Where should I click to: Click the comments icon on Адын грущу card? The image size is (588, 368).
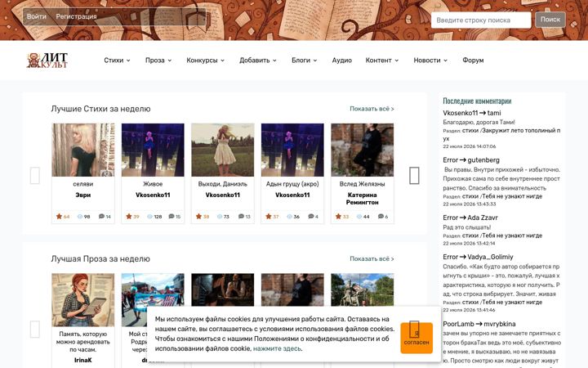point(311,216)
